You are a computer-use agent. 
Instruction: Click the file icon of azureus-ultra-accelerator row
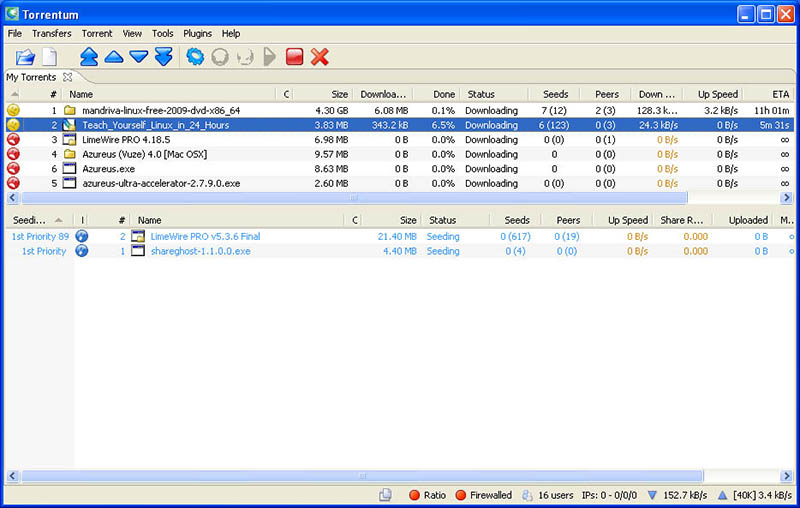point(69,183)
